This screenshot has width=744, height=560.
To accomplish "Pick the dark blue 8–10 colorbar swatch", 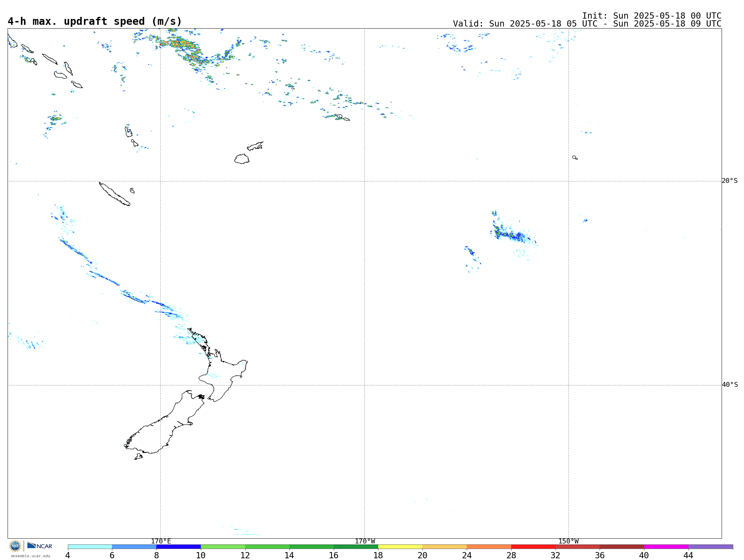I will 178,547.
